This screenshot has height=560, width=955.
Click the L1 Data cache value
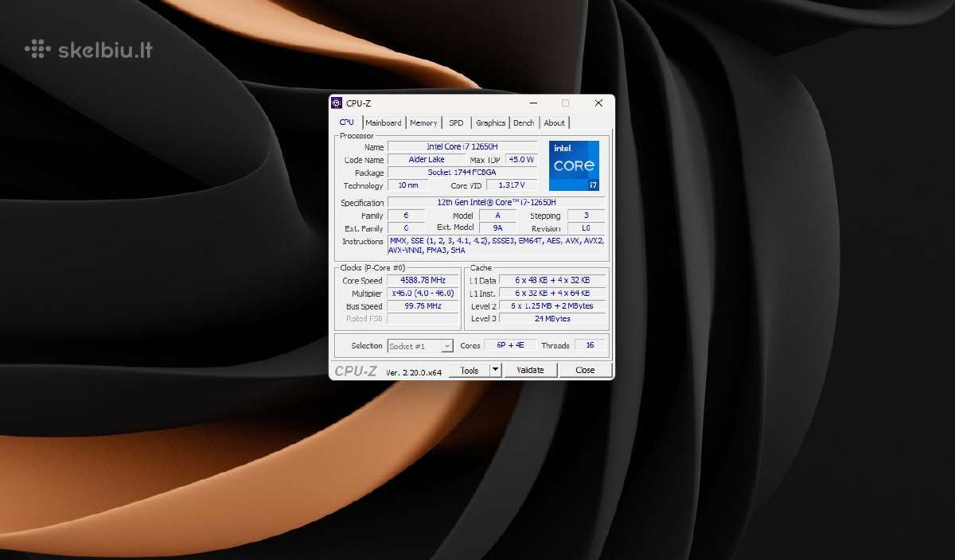click(552, 281)
